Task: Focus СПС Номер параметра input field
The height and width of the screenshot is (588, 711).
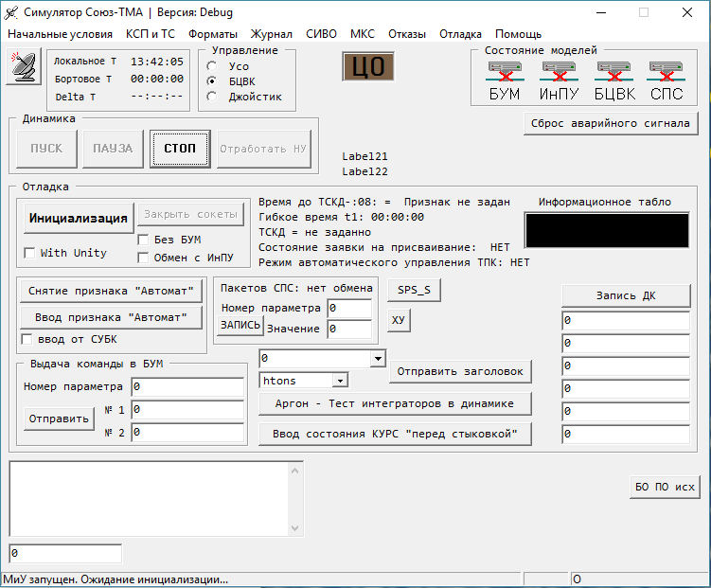Action: click(x=349, y=309)
